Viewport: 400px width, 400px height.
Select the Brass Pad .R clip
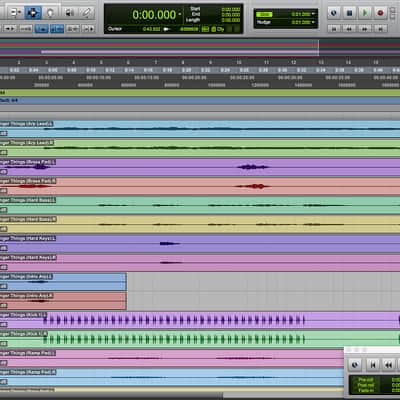[200, 186]
